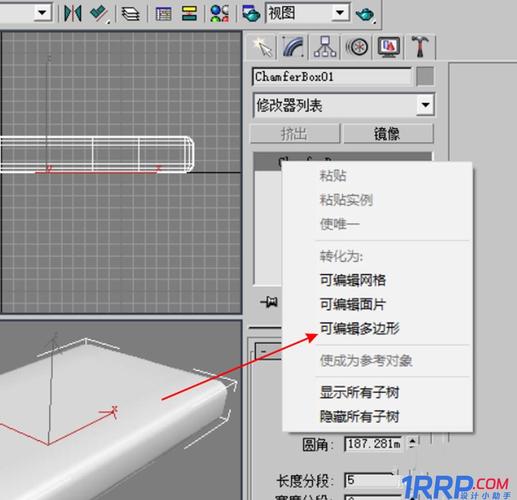Screen dimensions: 517x500
Task: Open the Curve Editor icon
Action: 163,14
